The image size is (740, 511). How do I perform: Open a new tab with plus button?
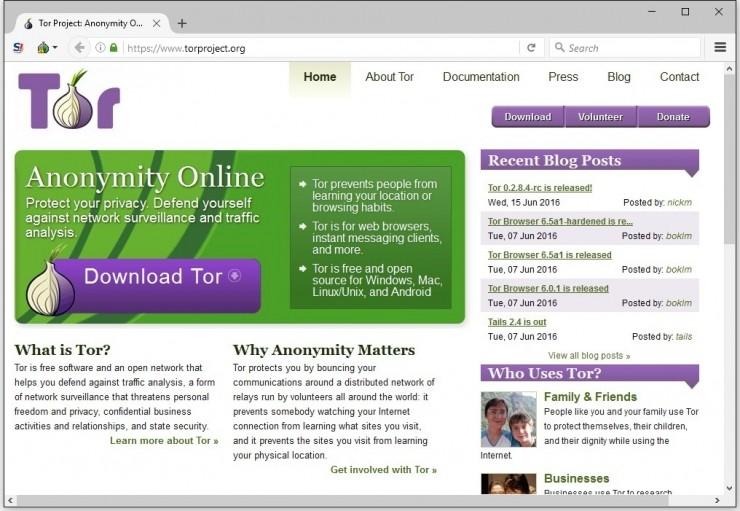click(x=181, y=23)
